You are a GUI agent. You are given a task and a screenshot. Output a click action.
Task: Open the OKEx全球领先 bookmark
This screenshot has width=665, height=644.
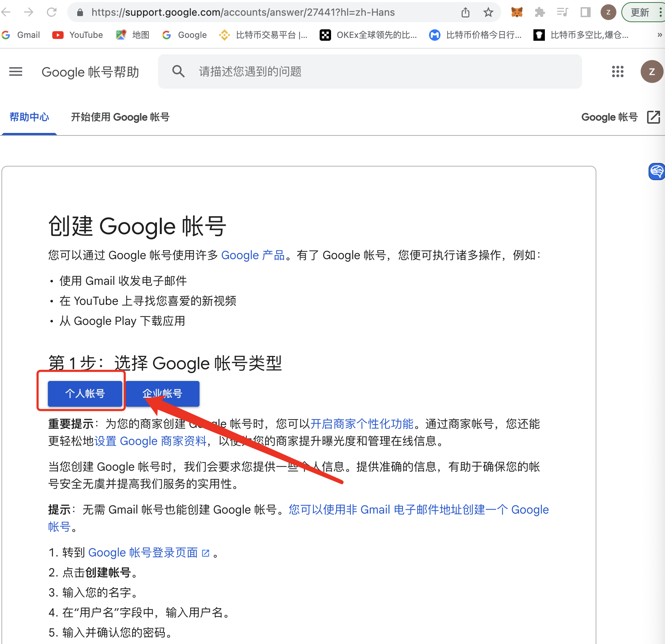[368, 35]
